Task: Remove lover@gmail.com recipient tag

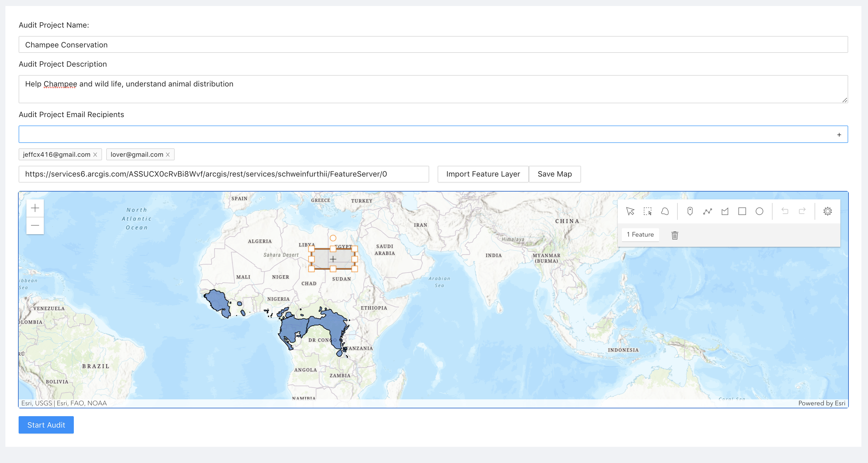Action: pyautogui.click(x=168, y=155)
